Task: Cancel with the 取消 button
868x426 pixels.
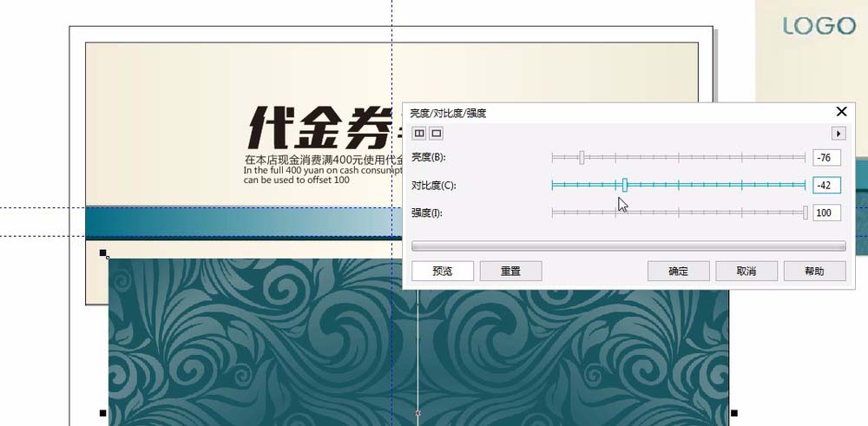Action: tap(746, 271)
